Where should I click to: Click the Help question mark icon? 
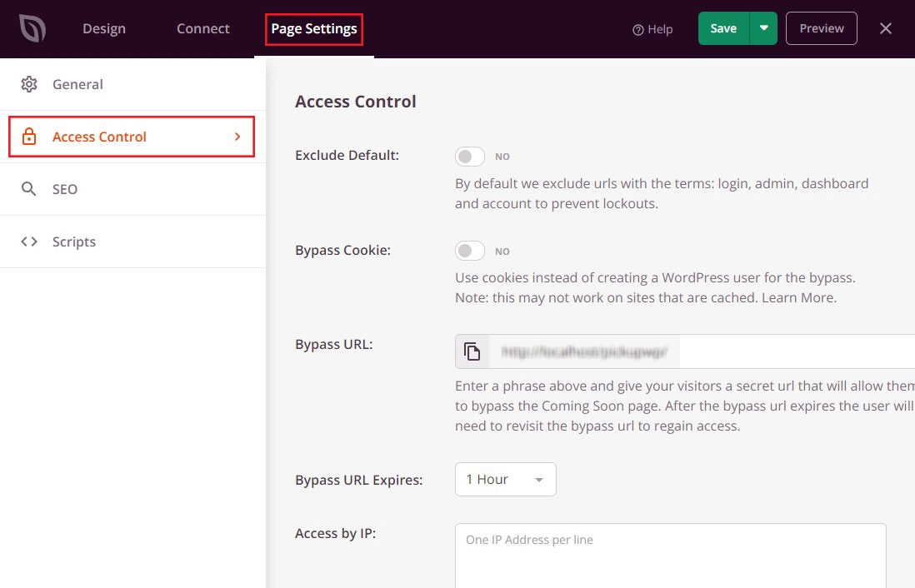(638, 30)
